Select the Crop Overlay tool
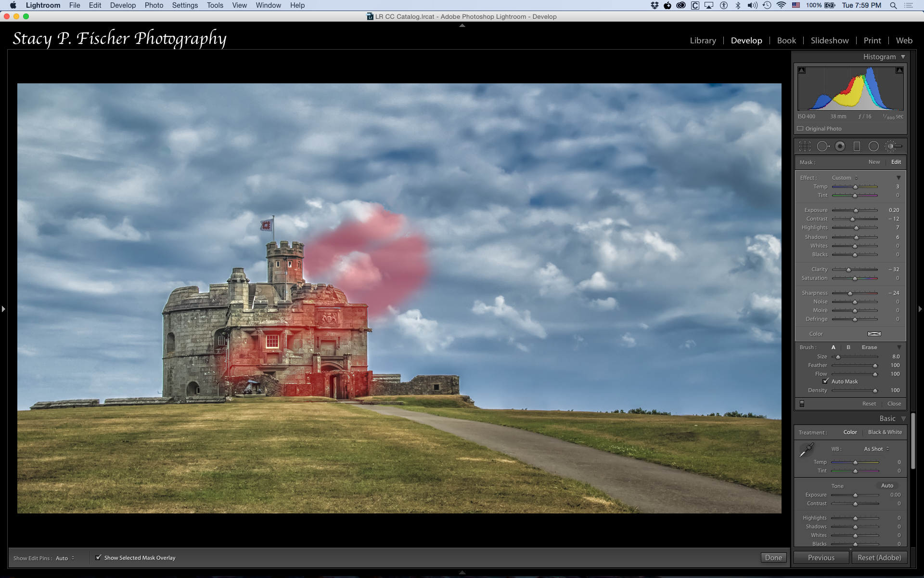Viewport: 924px width, 578px height. tap(805, 146)
